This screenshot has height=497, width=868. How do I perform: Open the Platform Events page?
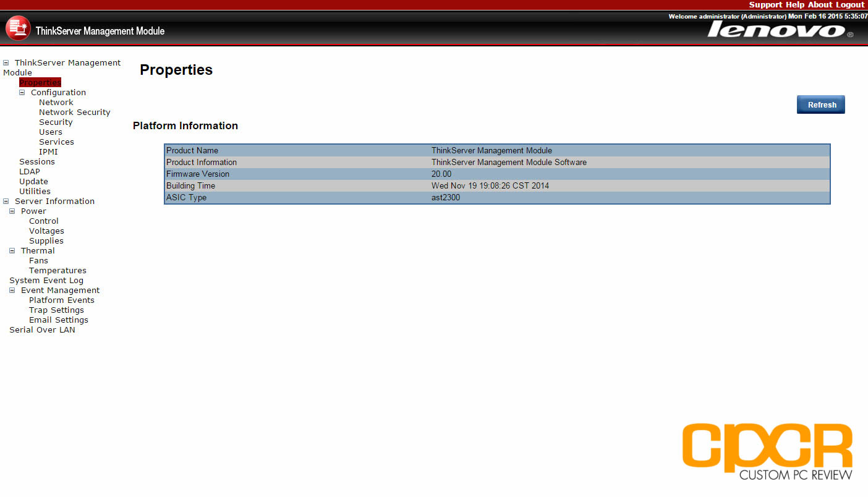point(62,300)
